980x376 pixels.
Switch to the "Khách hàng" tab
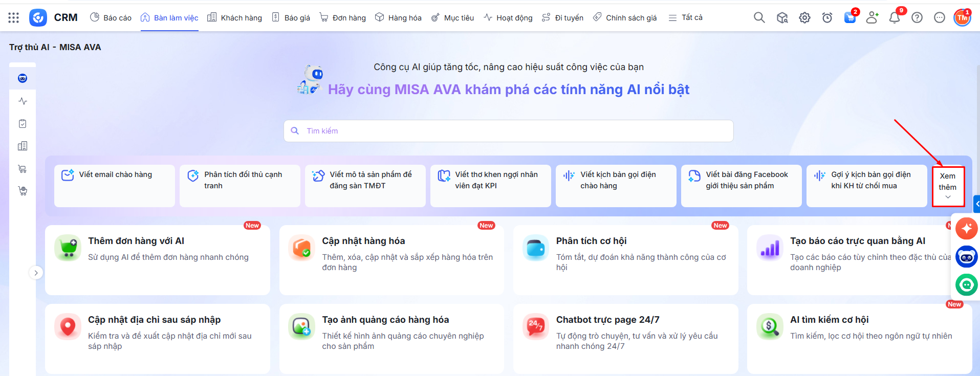click(x=234, y=18)
